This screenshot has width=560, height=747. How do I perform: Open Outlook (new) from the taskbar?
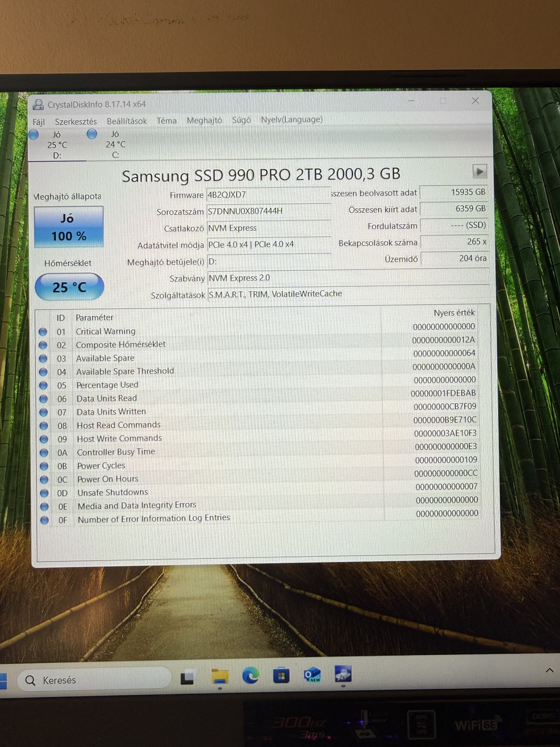click(x=312, y=675)
